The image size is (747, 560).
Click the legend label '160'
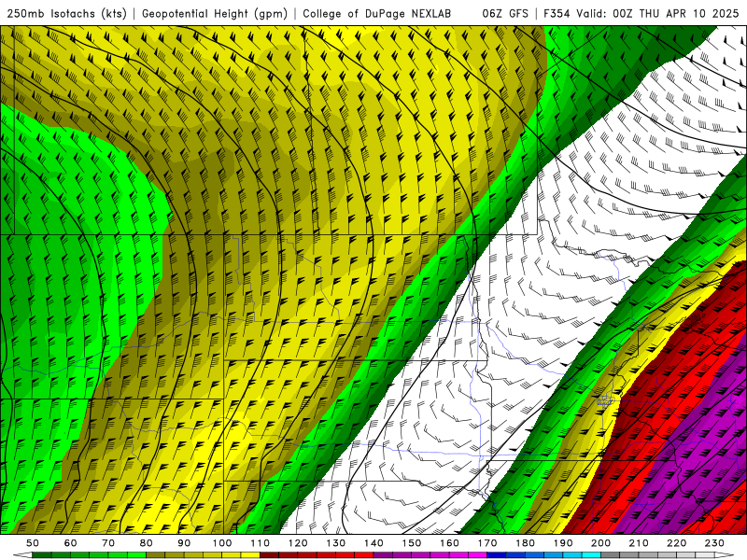449,543
